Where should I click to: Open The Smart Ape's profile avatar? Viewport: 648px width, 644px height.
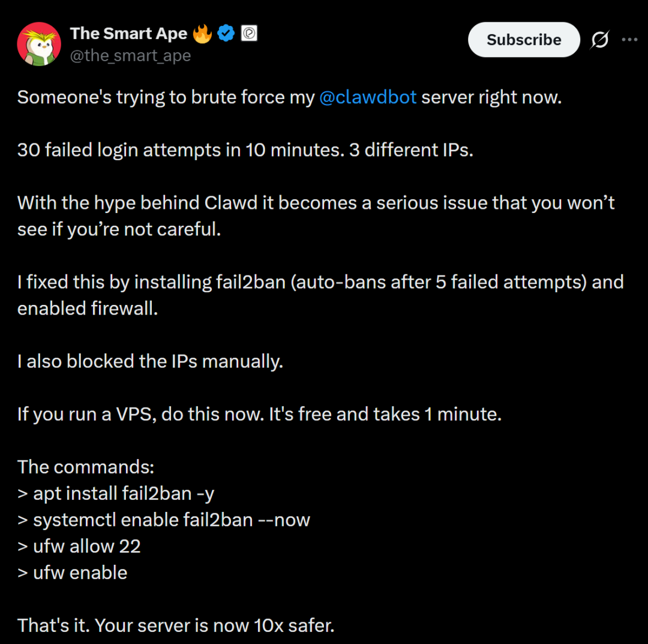point(38,44)
